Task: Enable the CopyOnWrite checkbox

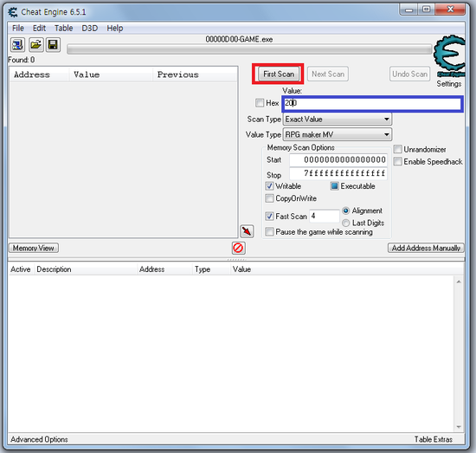Action: [x=269, y=198]
